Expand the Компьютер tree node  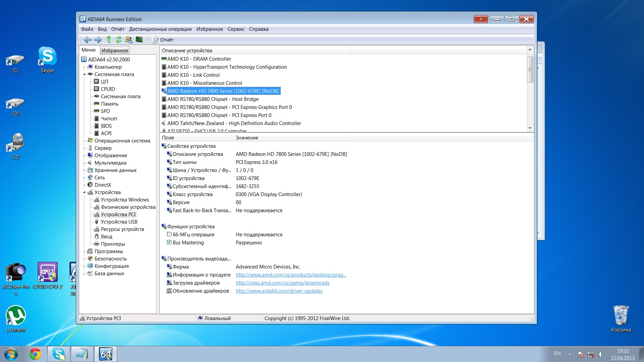click(84, 67)
